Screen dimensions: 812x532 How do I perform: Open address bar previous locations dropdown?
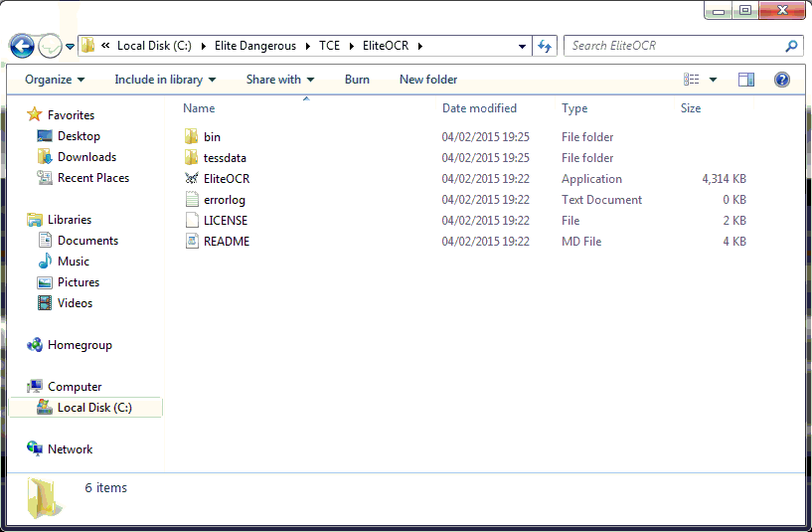522,47
